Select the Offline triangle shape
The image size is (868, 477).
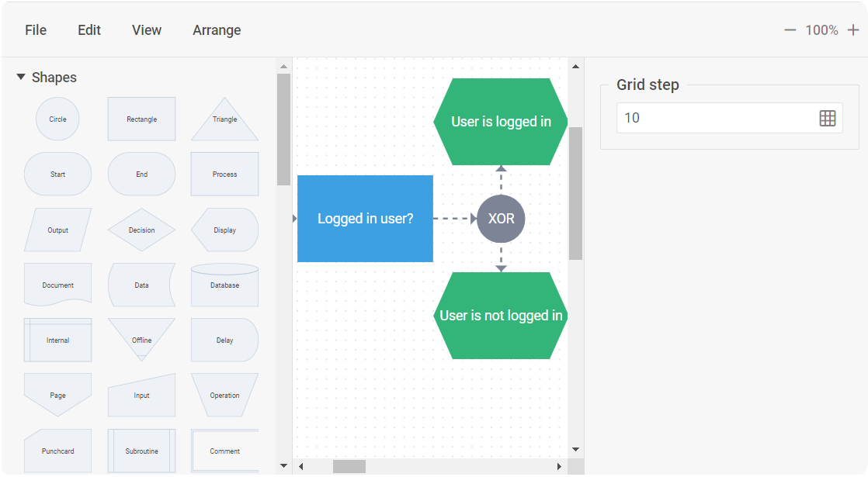pos(142,340)
